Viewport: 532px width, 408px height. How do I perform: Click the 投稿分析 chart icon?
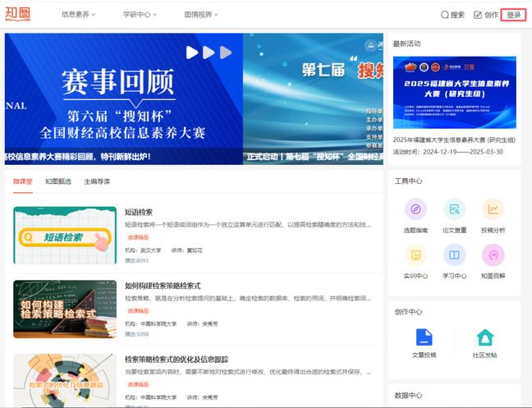pos(493,209)
